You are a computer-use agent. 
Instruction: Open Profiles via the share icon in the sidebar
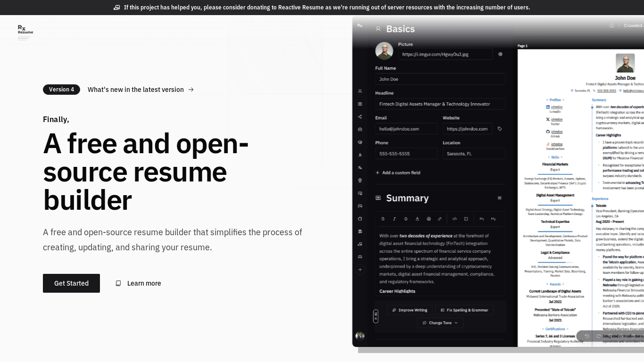(x=360, y=116)
